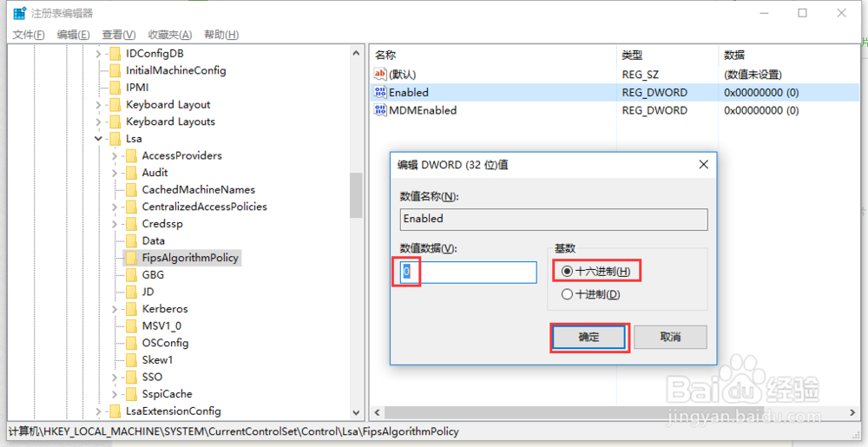Click the Keyboard Layouts folder icon

coord(115,122)
